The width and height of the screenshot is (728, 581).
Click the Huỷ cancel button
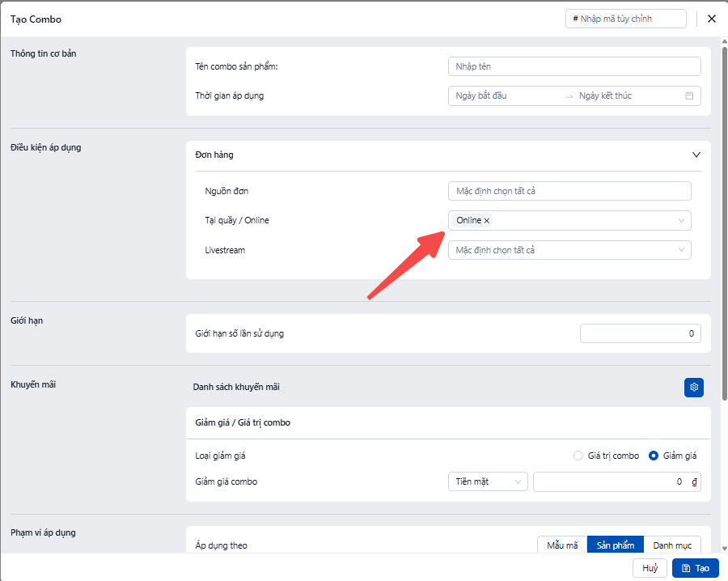(650, 568)
